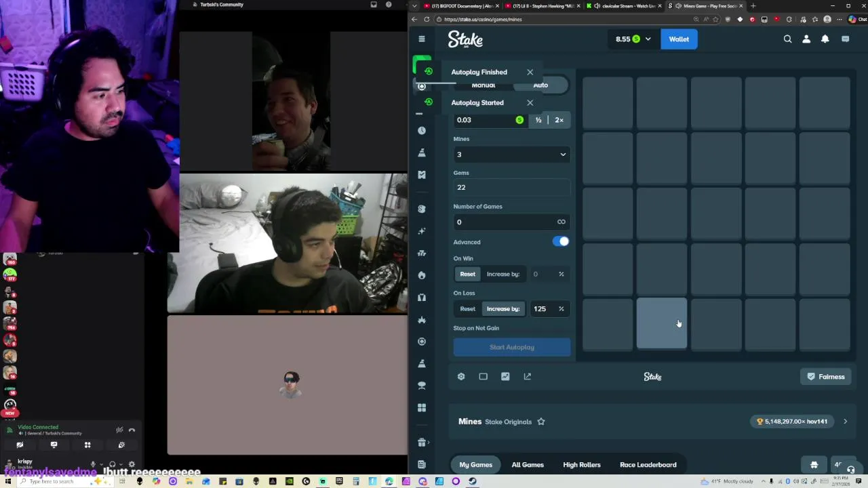Switch to Manual betting mode
The height and width of the screenshot is (488, 868).
(x=484, y=85)
